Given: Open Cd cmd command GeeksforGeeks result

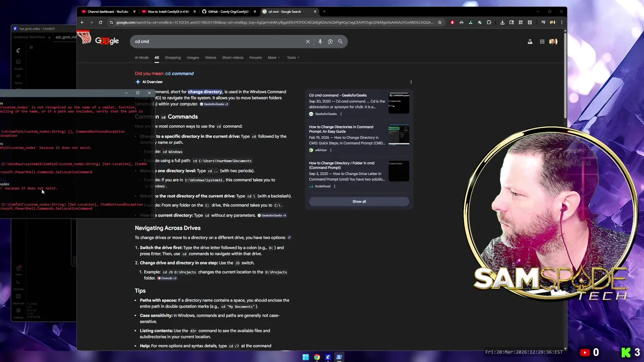Looking at the screenshot, I should tap(338, 95).
